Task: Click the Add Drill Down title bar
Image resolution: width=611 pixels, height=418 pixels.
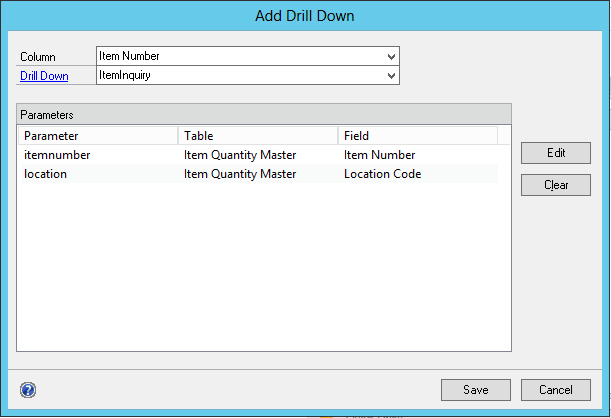Action: coord(305,16)
